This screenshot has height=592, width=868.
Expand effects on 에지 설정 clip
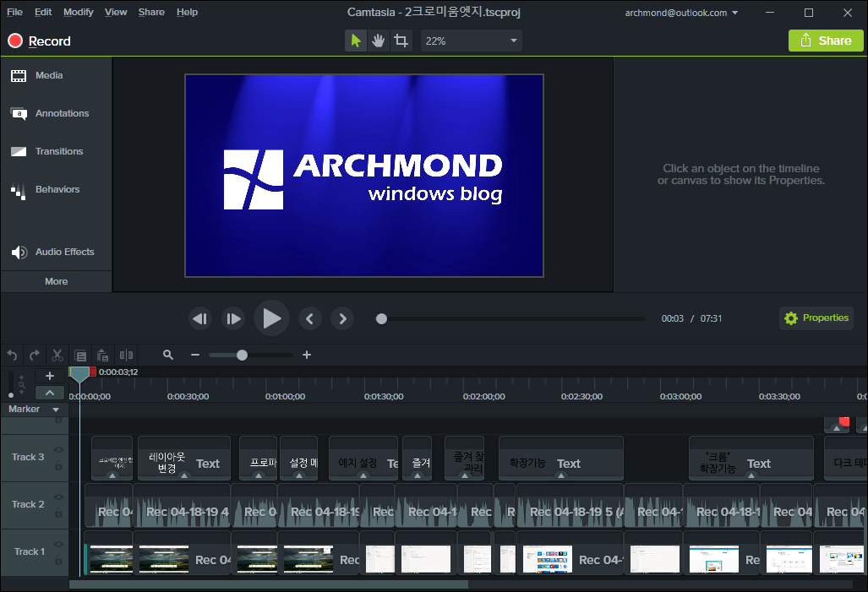click(x=363, y=475)
